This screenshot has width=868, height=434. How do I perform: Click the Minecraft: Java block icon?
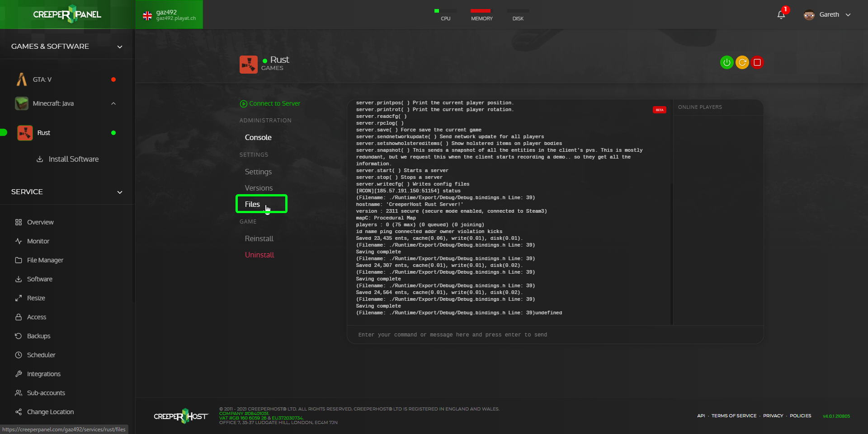pos(22,103)
